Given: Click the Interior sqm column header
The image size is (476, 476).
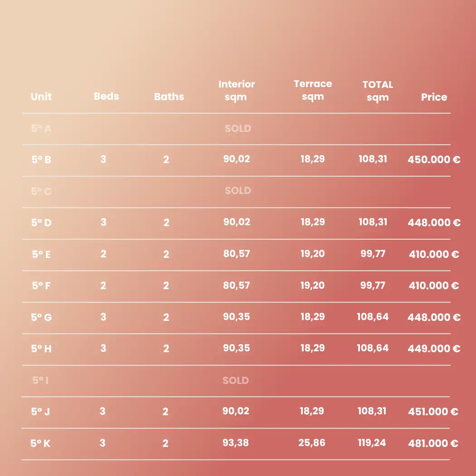Looking at the screenshot, I should [x=237, y=90].
